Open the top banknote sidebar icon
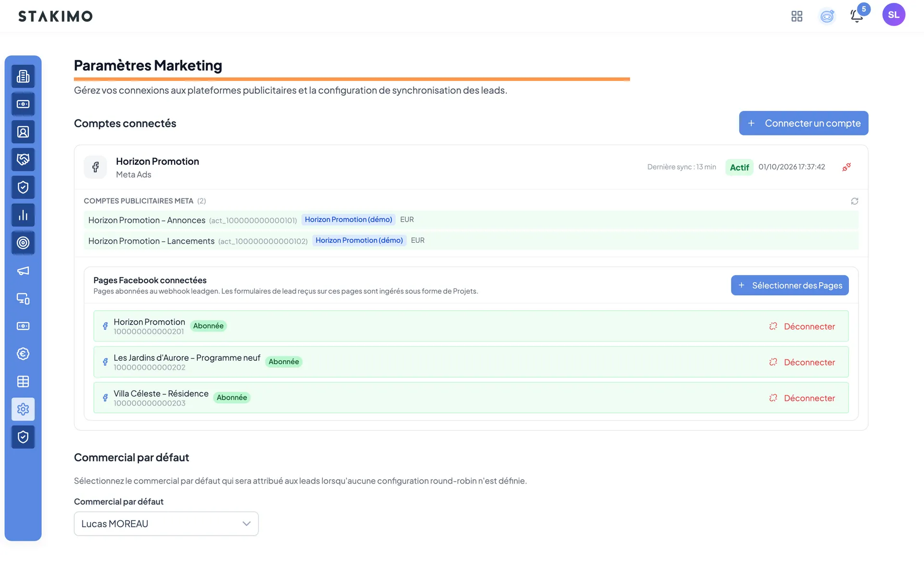The width and height of the screenshot is (924, 578). pos(23,104)
